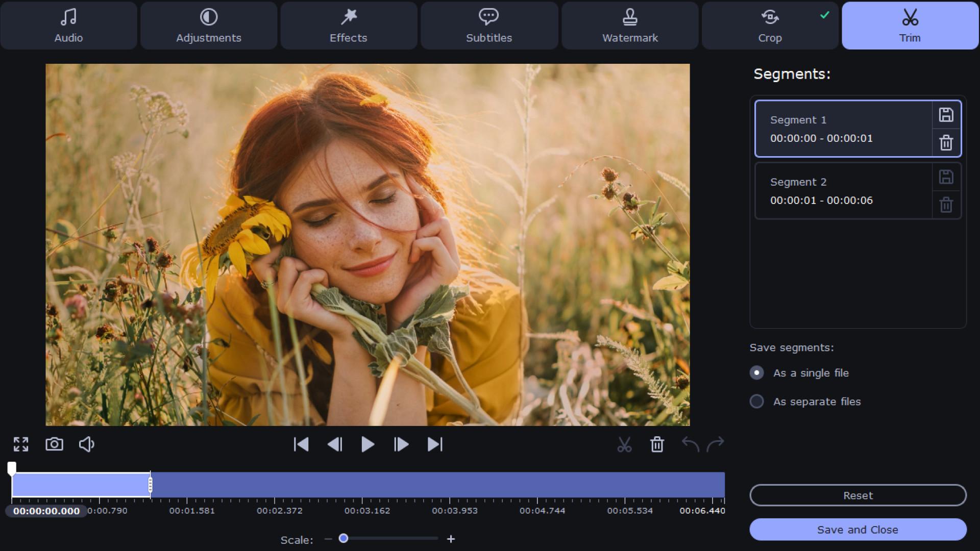Click the snapshot camera icon
This screenshot has height=551, width=980.
pos(54,444)
